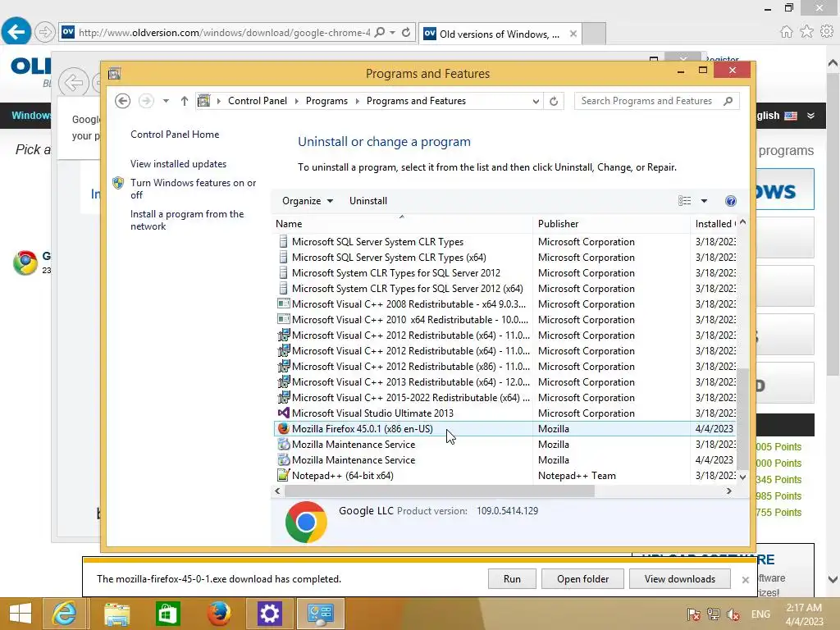Close the Old versions of Windows tab
The width and height of the screenshot is (840, 630).
click(x=573, y=34)
